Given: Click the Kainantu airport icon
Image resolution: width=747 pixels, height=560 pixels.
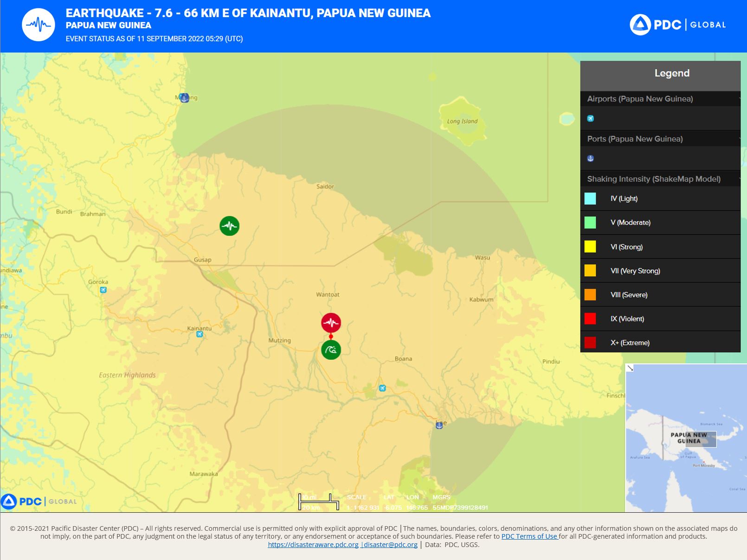Looking at the screenshot, I should pyautogui.click(x=200, y=334).
